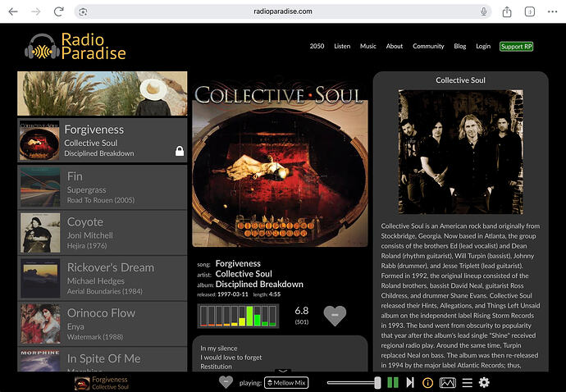Click the lock icon on Forgiveness entry
This screenshot has width=566, height=392.
180,151
